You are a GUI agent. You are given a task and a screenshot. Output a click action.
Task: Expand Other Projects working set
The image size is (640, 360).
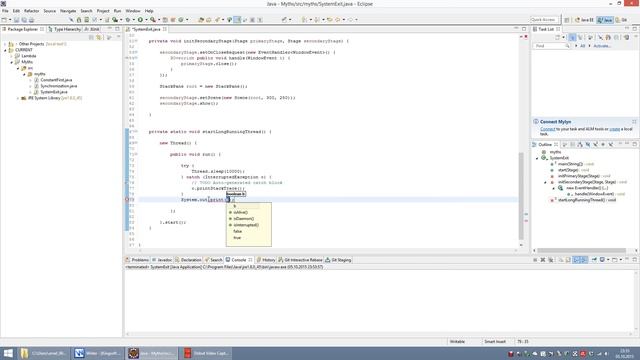click(x=5, y=44)
